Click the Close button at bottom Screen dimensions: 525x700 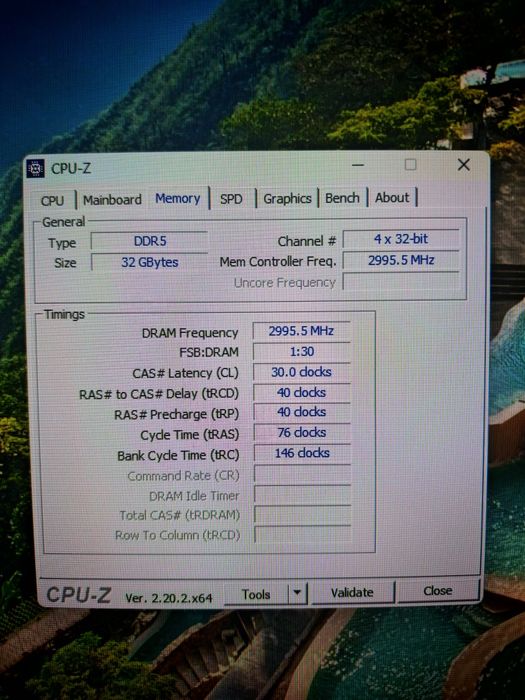(438, 591)
